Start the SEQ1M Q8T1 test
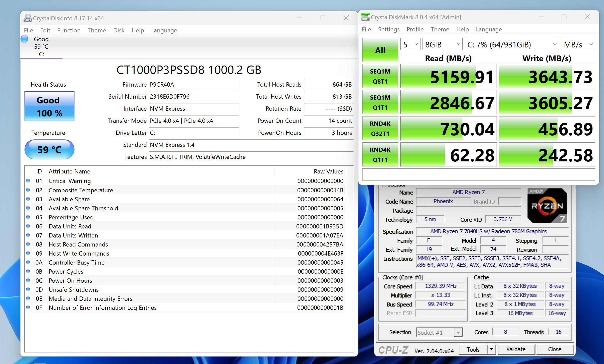The height and width of the screenshot is (364, 604). (x=380, y=76)
